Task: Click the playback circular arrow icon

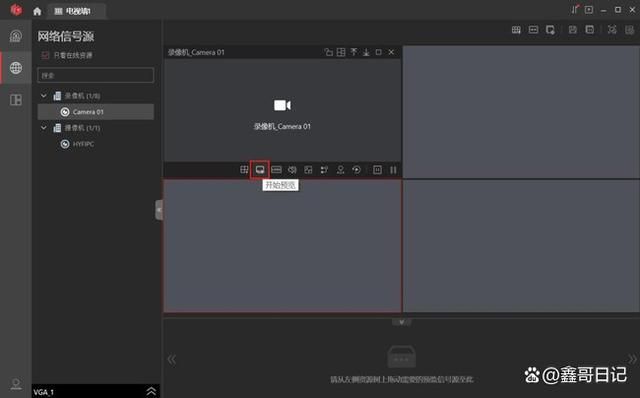Action: point(356,169)
